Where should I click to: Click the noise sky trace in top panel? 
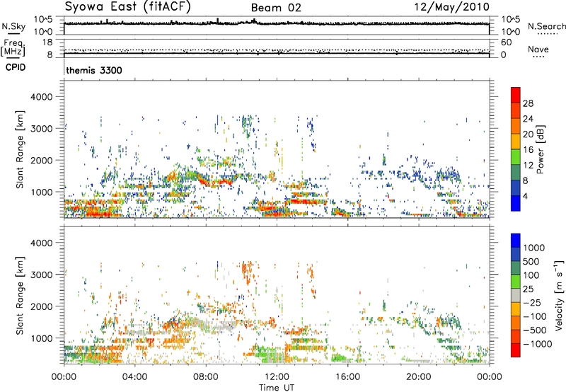277,23
